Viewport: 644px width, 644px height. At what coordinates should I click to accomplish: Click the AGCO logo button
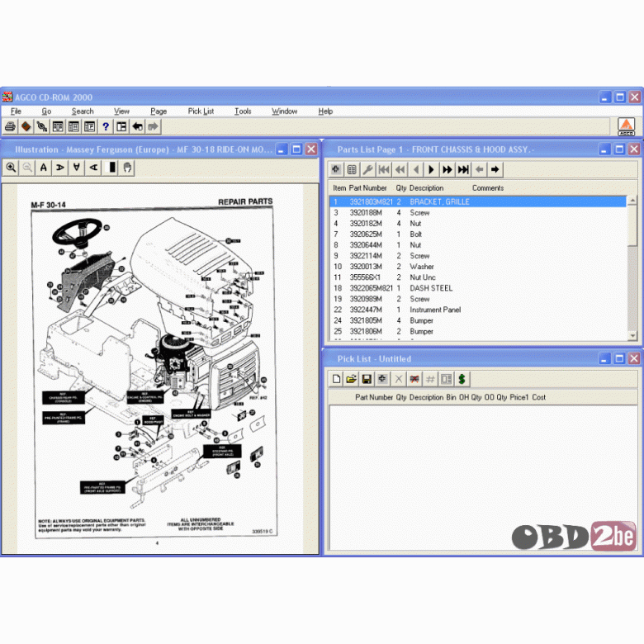tap(627, 126)
